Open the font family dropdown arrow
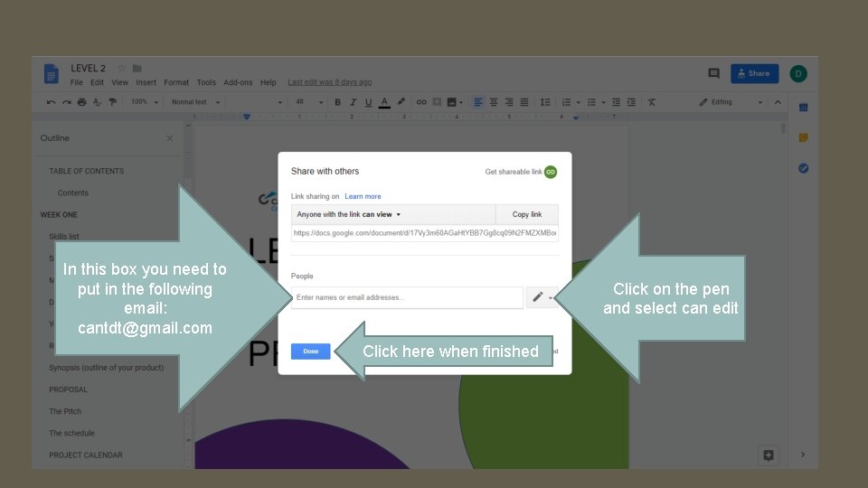The image size is (868, 488). tap(279, 102)
